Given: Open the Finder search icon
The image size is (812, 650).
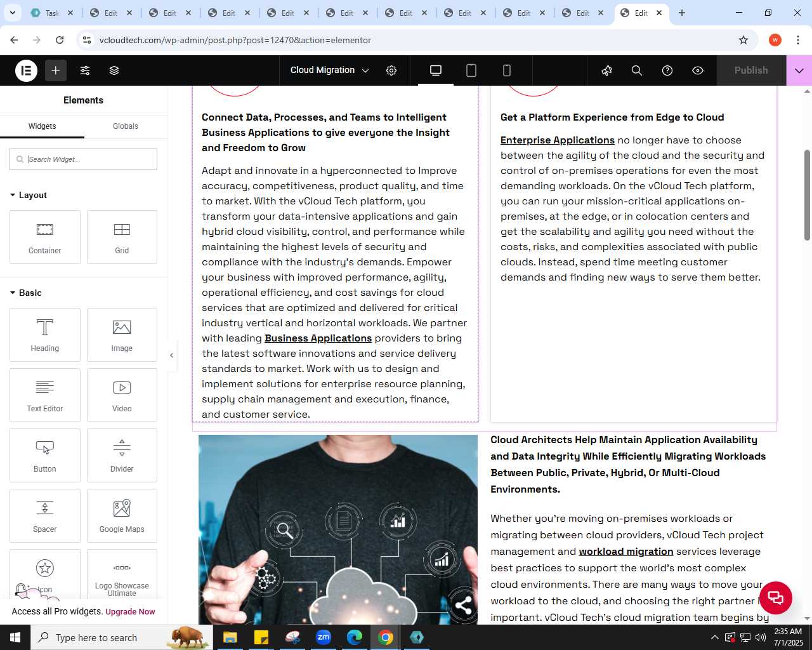Looking at the screenshot, I should click(637, 70).
